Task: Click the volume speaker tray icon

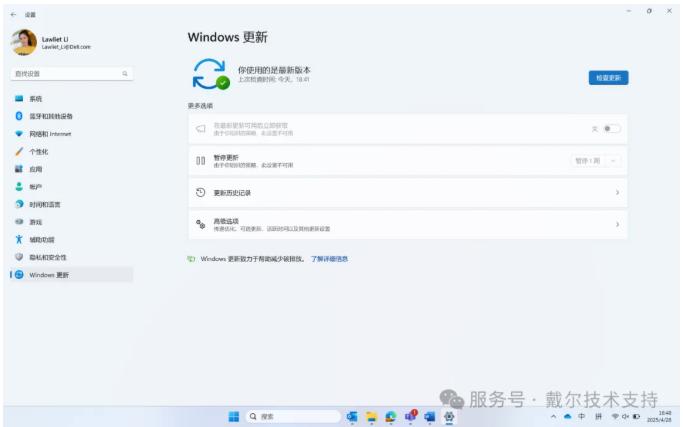Action: (626, 417)
